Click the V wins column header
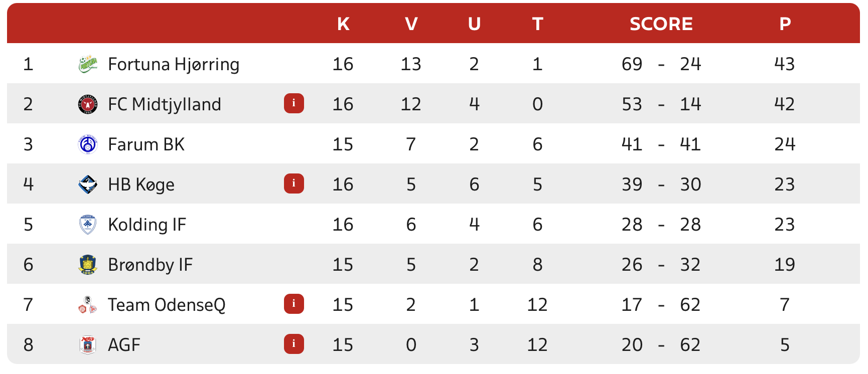Screen dimensions: 868x374 click(411, 24)
